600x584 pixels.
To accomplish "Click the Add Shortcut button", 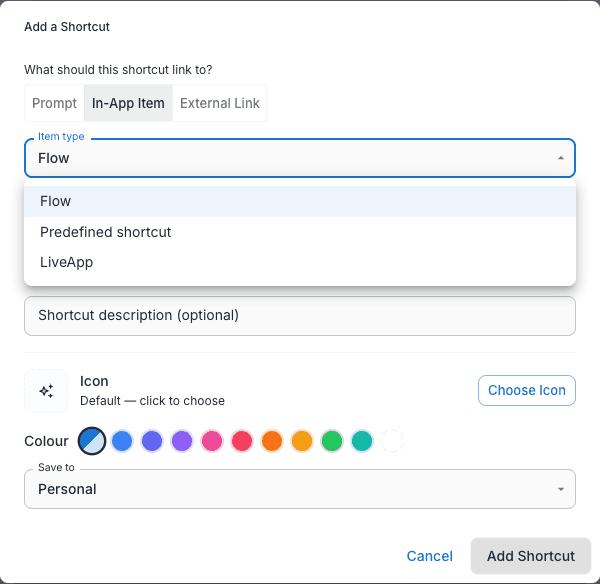I will 530,556.
